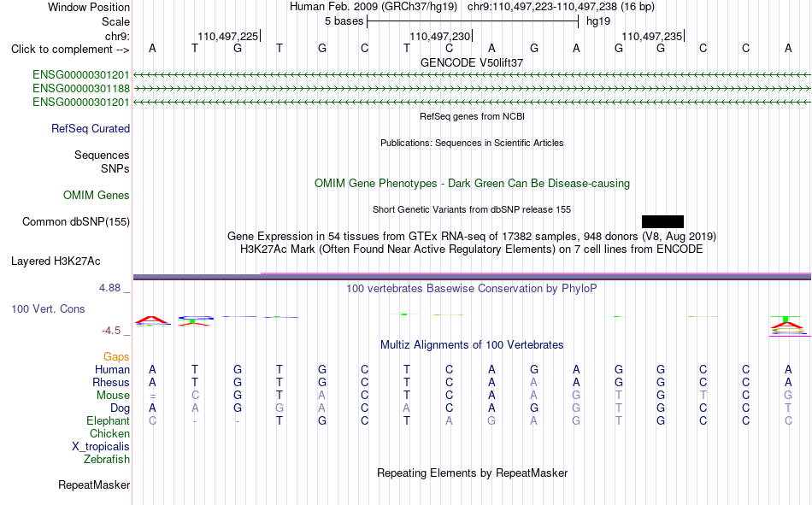The image size is (812, 505).
Task: Click the ENSG00000301188 gene label
Action: tap(81, 89)
